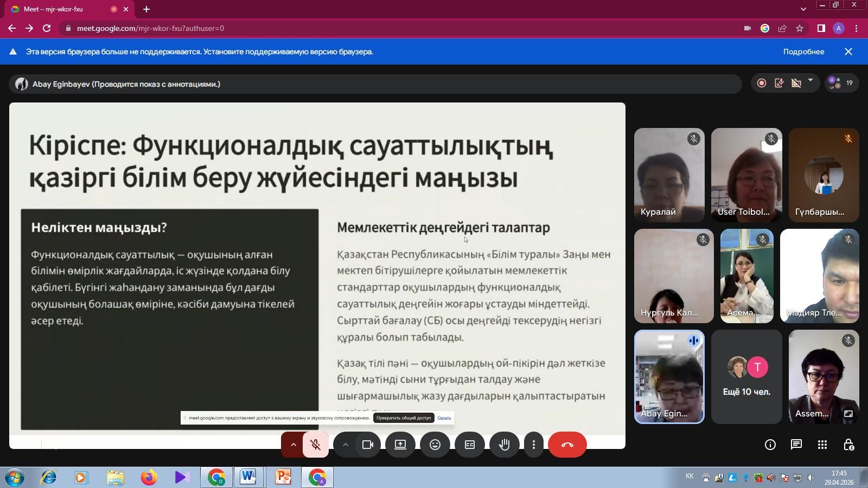Expand audio settings chevron beside microphone
This screenshot has height=488, width=868.
(x=293, y=445)
